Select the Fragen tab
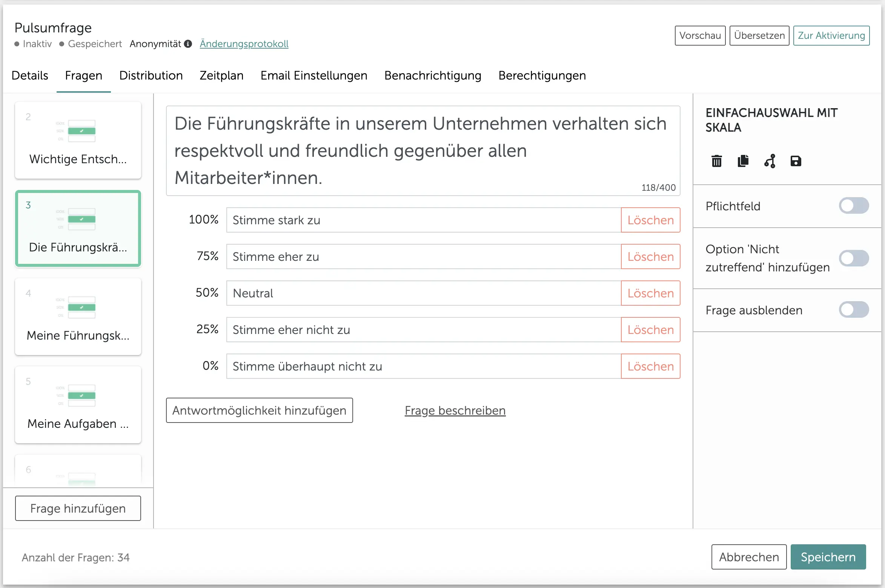885x588 pixels. (x=84, y=75)
